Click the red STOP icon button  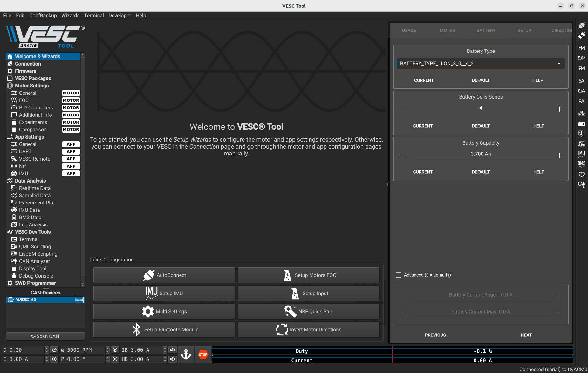(203, 354)
